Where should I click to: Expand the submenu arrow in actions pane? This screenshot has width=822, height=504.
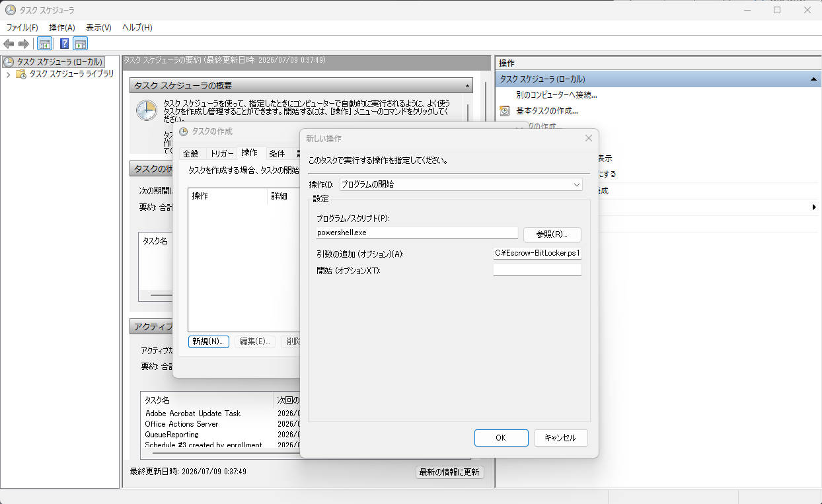(x=814, y=207)
